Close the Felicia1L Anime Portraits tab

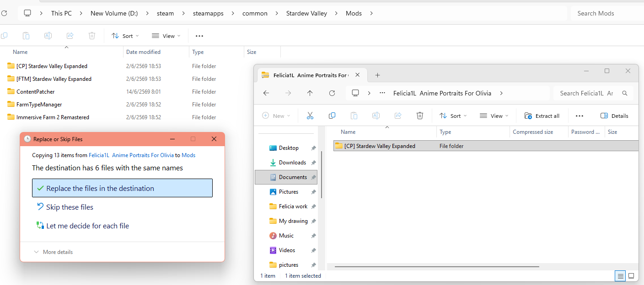click(358, 75)
